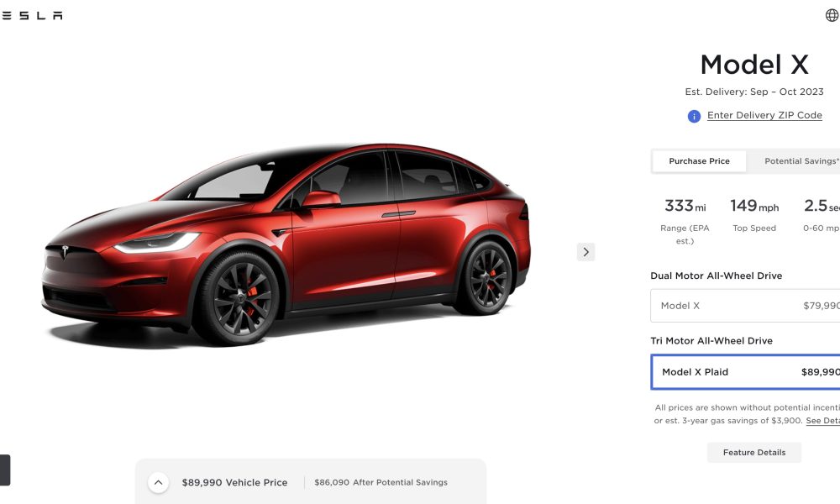Open the Enter Delivery ZIP Code link
Screen dimensions: 840x504
764,115
